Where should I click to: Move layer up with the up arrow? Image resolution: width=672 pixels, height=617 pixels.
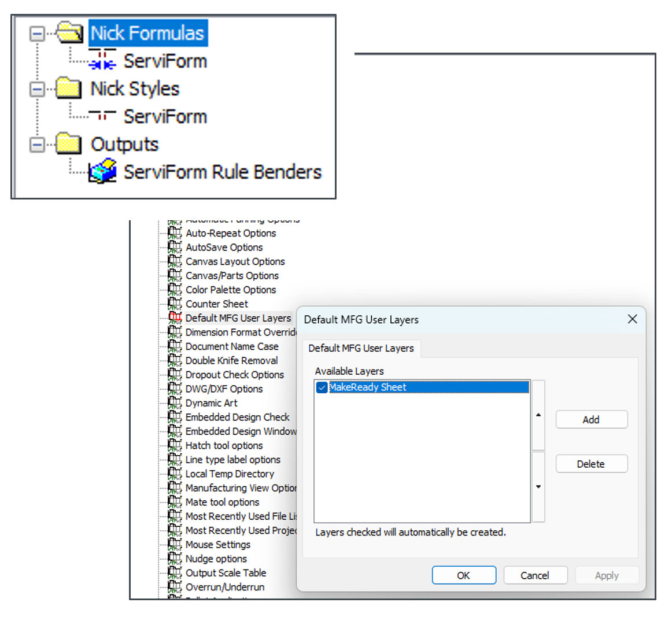[538, 415]
